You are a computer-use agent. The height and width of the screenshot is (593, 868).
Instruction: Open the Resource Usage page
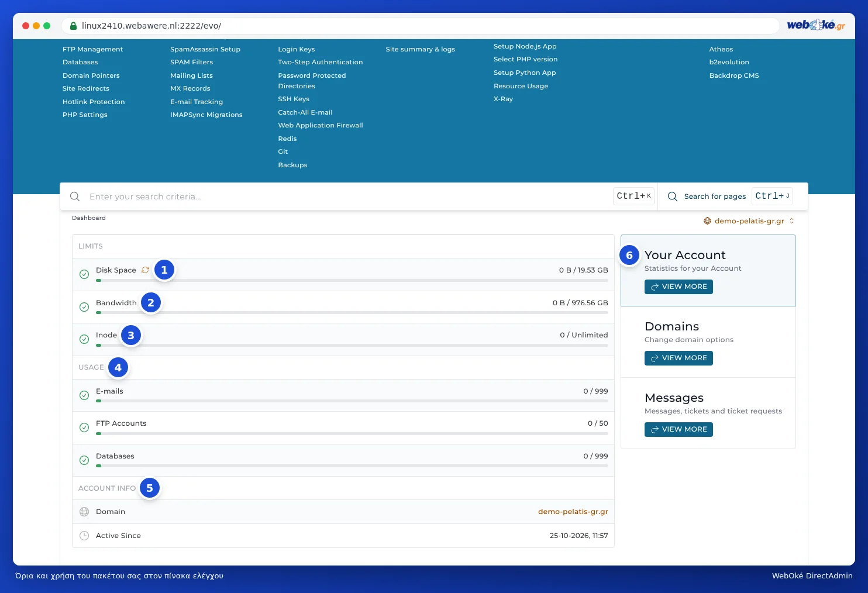(521, 86)
